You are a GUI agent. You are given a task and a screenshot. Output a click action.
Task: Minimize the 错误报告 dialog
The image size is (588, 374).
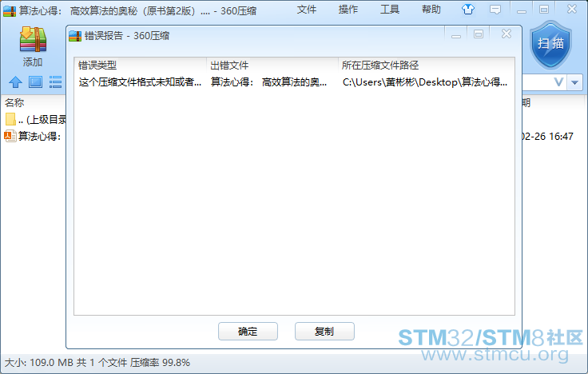[456, 35]
